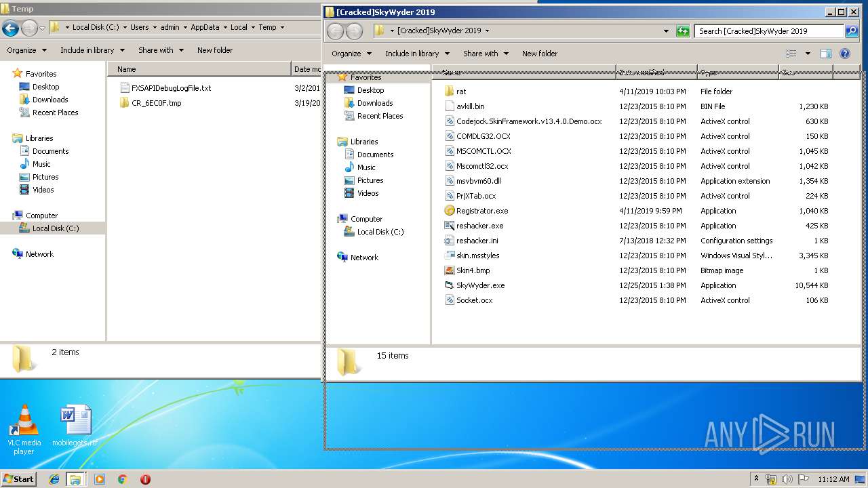This screenshot has width=868, height=488.
Task: Select the msvbvm60.dll file icon
Action: [x=449, y=181]
